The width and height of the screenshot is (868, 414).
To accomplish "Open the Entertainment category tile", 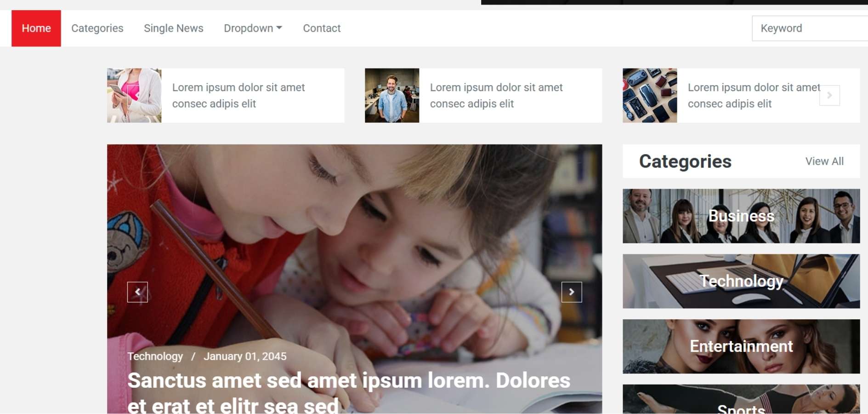I will pyautogui.click(x=741, y=346).
